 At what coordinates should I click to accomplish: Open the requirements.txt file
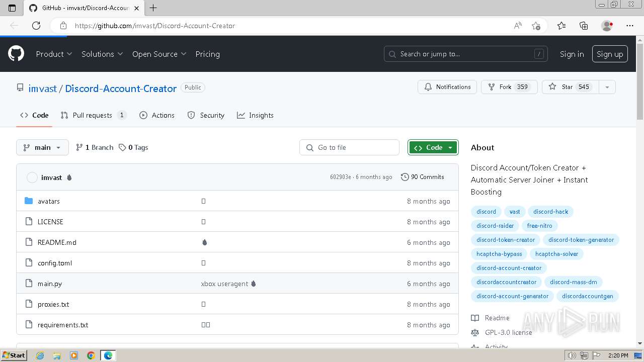pyautogui.click(x=63, y=325)
